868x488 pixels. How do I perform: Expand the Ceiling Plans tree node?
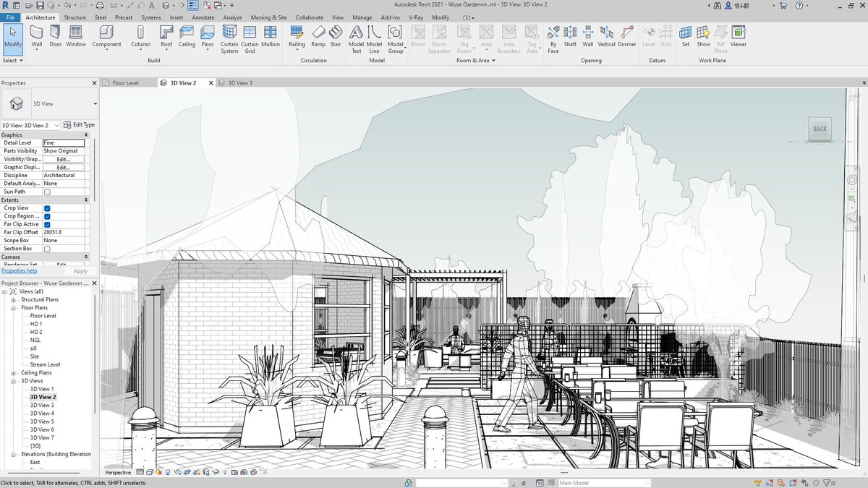coord(13,373)
